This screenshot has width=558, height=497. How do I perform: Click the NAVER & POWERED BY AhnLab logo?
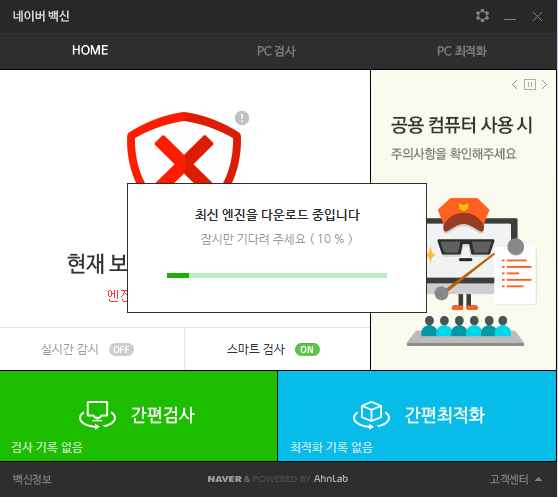coord(278,479)
